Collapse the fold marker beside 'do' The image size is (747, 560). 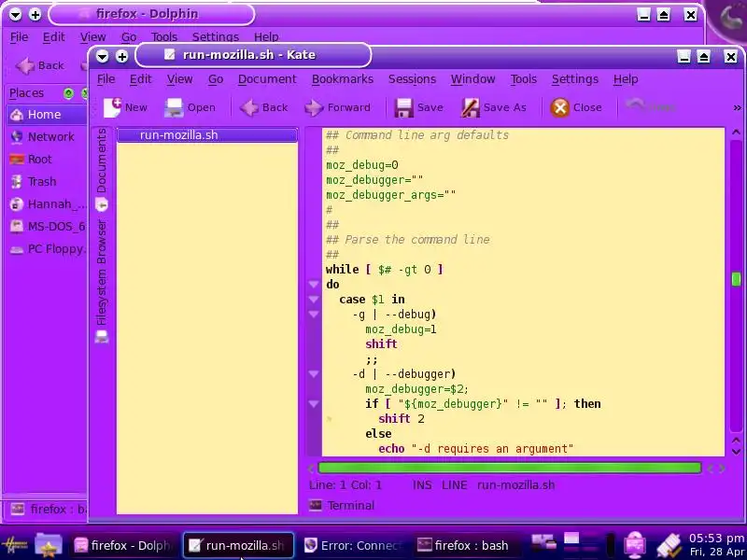(x=314, y=285)
